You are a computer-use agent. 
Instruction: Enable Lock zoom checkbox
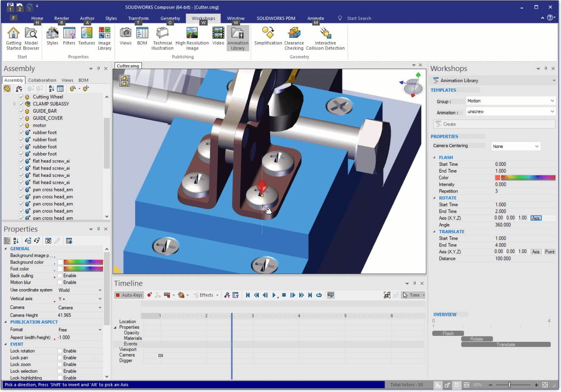click(60, 365)
